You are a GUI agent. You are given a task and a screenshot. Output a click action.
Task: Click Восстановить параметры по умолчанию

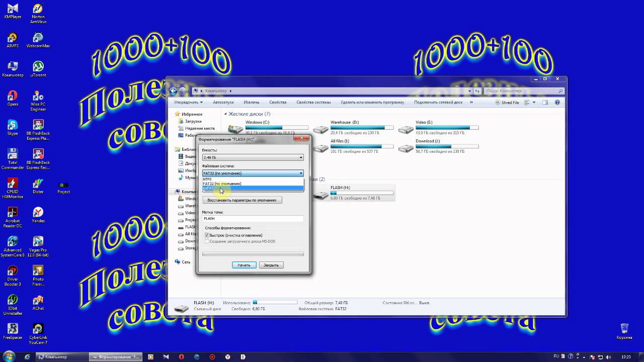tap(242, 200)
